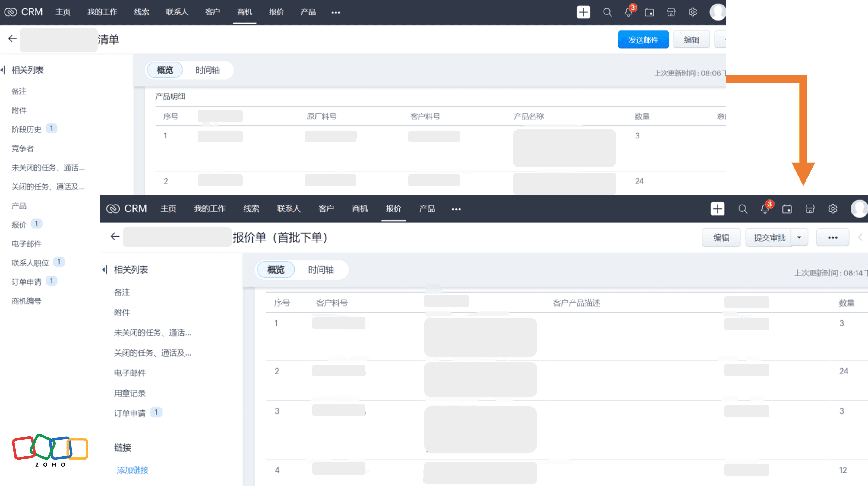Open calendar icon in top CRM window
Screen dimensions: 868x486
tap(649, 12)
